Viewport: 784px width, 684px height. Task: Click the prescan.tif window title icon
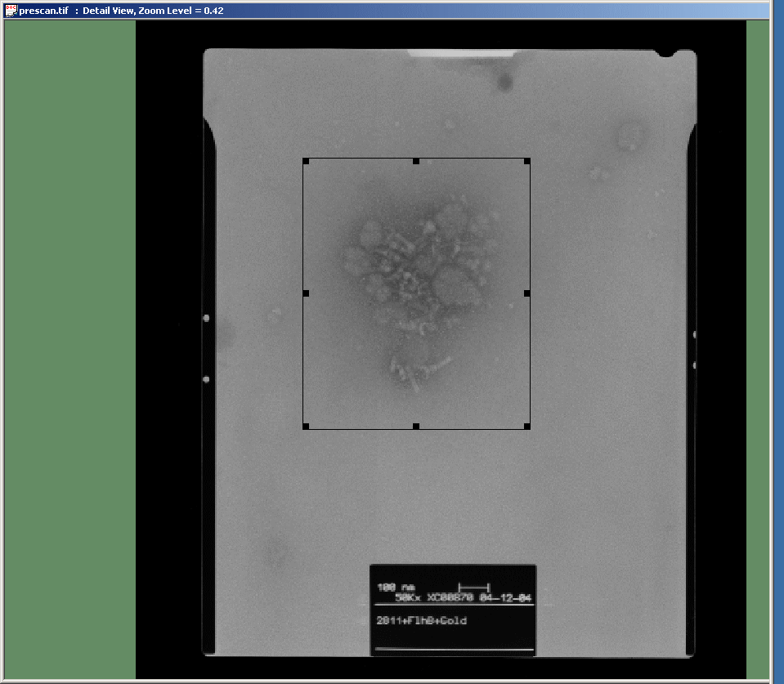[10, 11]
